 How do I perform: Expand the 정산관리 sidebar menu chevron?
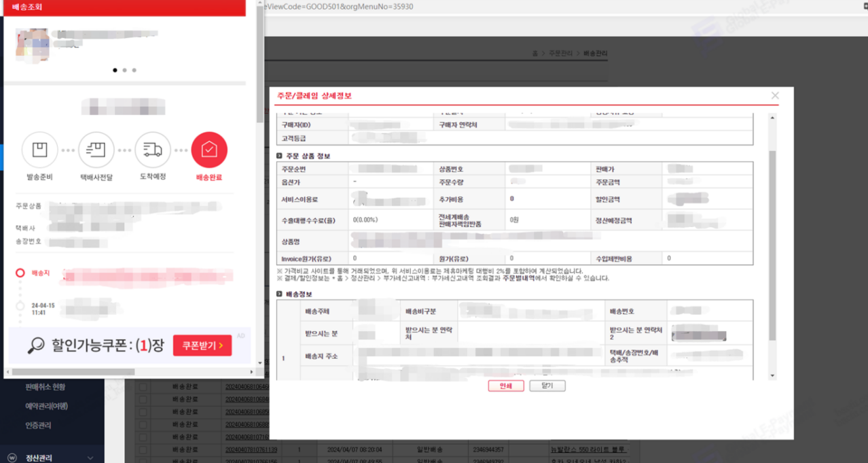[90, 458]
